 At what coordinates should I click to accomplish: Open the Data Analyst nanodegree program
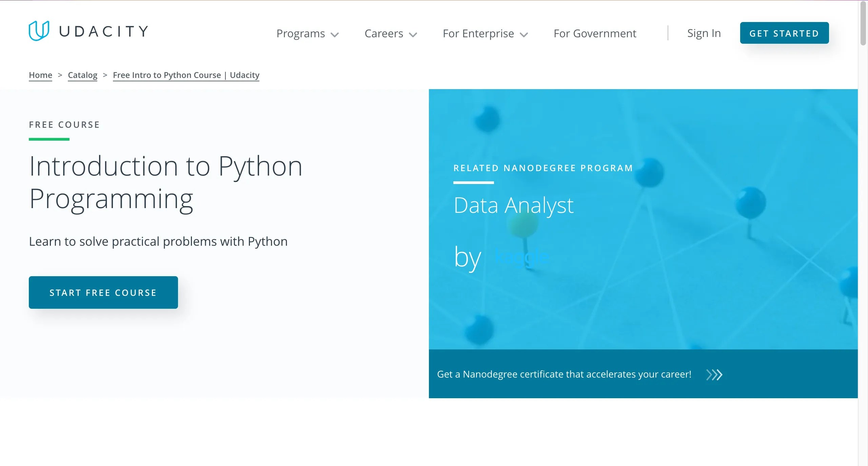[514, 204]
